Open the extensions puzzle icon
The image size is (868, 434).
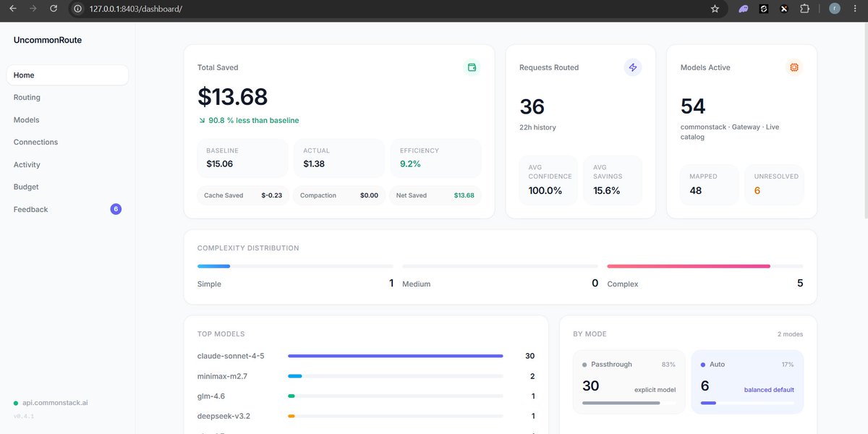[x=804, y=9]
